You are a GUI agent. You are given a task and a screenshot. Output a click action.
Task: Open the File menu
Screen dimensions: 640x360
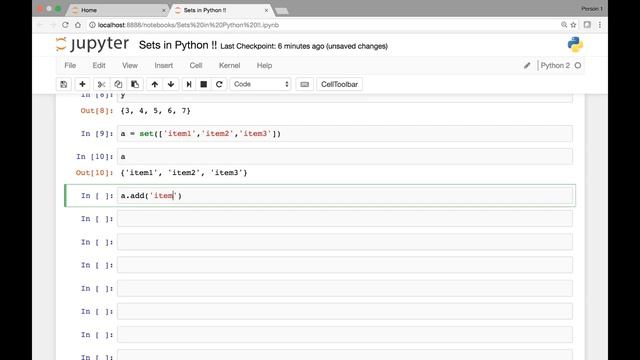(70, 65)
